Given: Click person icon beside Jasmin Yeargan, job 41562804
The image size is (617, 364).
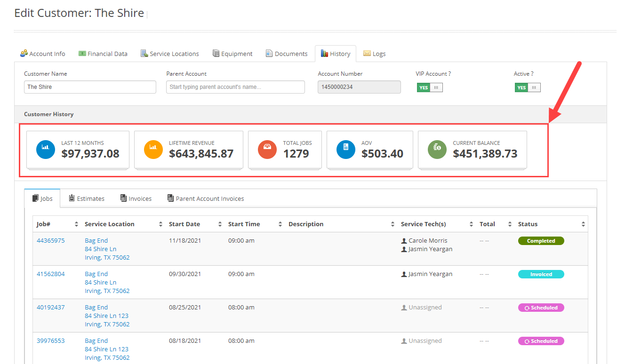Looking at the screenshot, I should point(404,274).
